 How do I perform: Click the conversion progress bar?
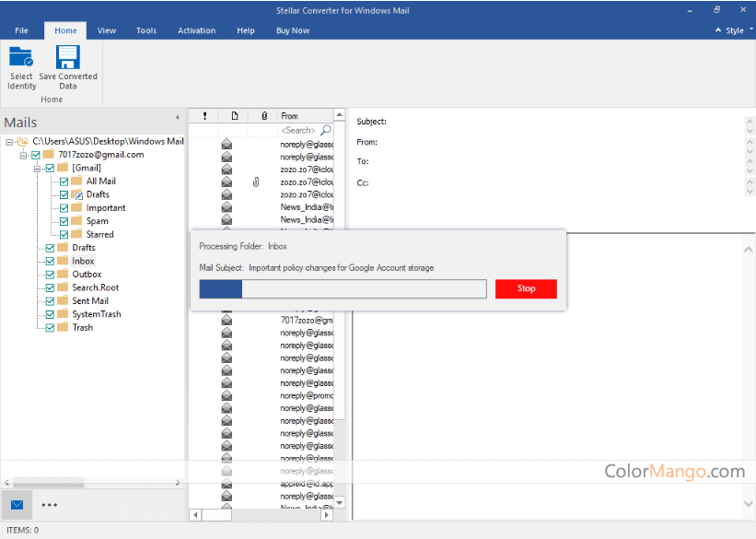click(343, 289)
